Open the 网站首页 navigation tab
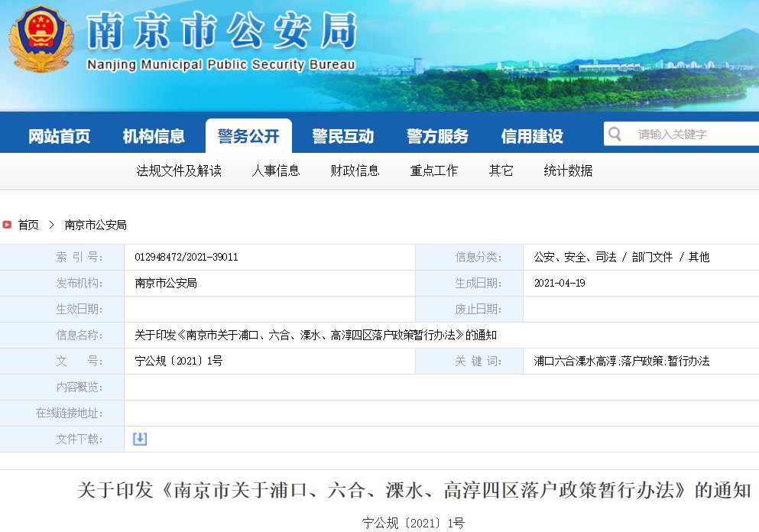 coord(60,137)
